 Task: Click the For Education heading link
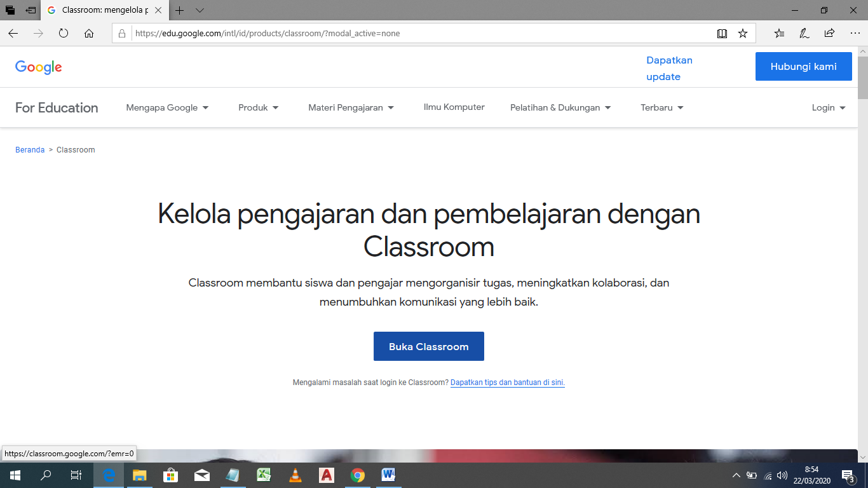click(57, 108)
